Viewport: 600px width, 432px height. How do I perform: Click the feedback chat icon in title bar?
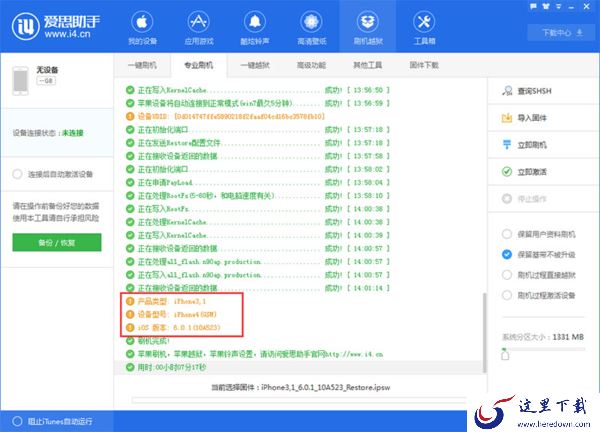(x=533, y=6)
